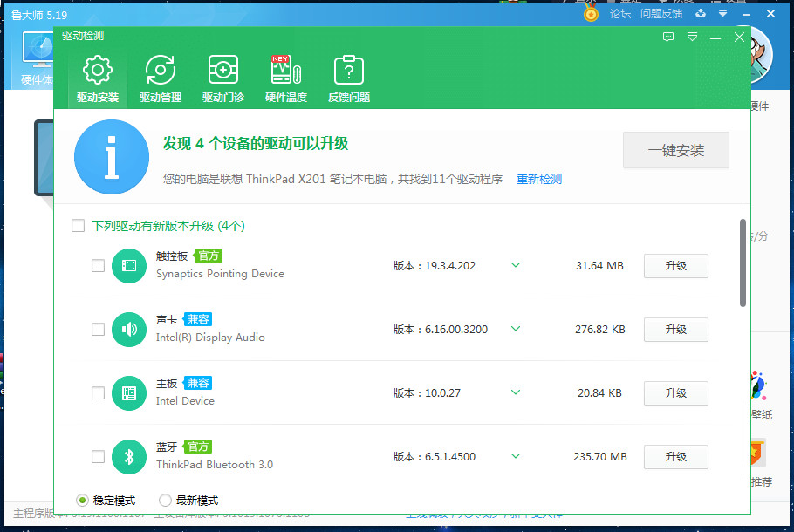Image resolution: width=794 pixels, height=532 pixels.
Task: Check the 触控板 driver checkbox
Action: [98, 265]
